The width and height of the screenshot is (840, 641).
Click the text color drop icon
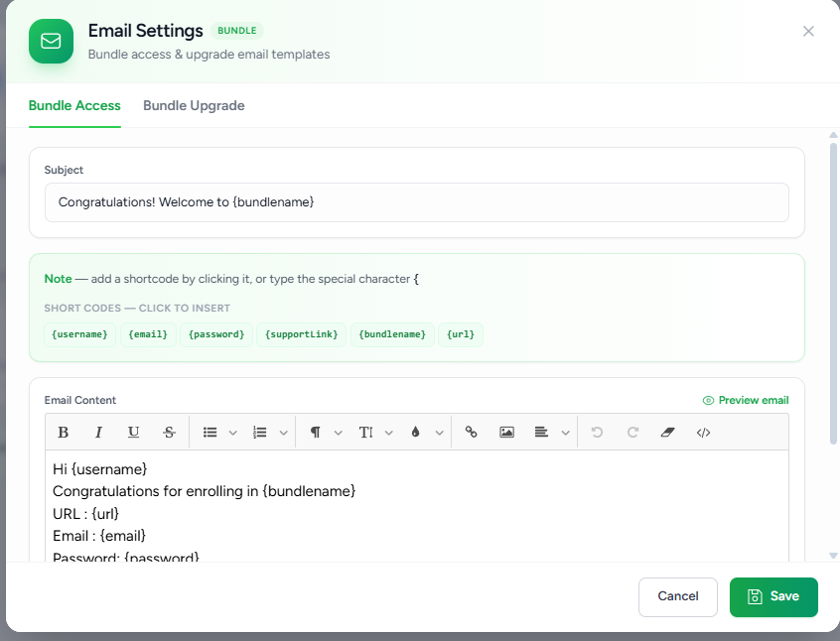click(x=415, y=433)
